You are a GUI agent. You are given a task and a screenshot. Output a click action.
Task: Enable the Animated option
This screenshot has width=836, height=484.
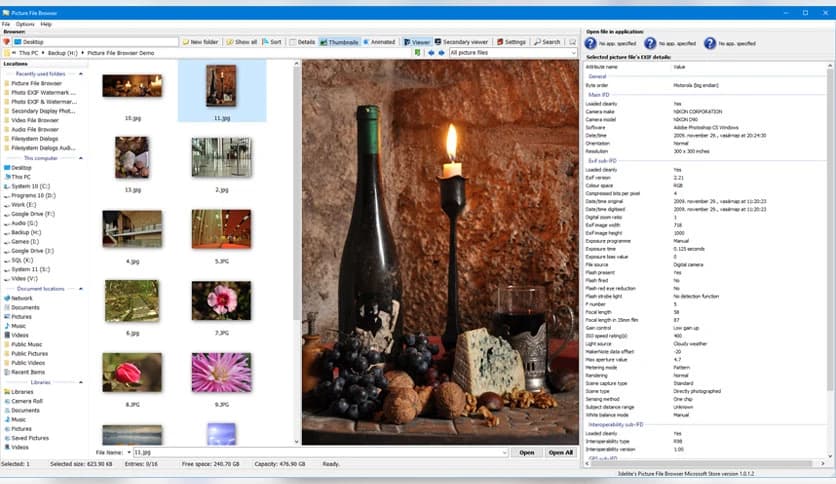click(x=379, y=42)
